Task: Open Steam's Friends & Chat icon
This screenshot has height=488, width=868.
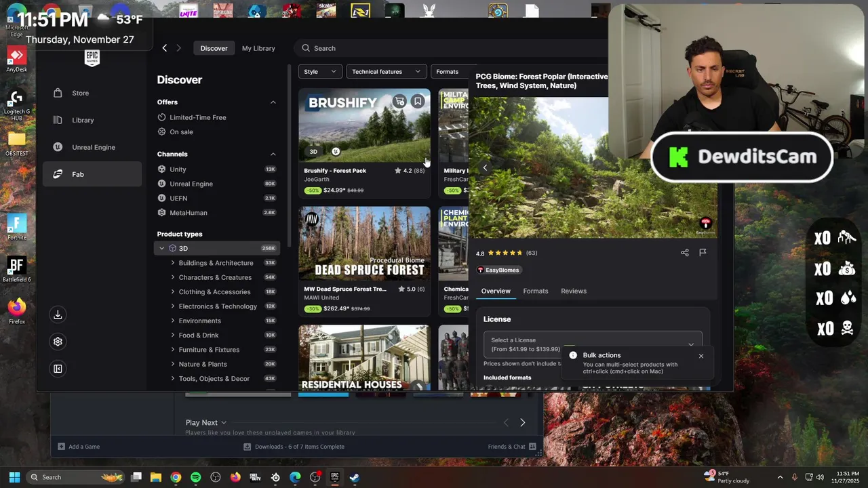Action: pyautogui.click(x=532, y=447)
